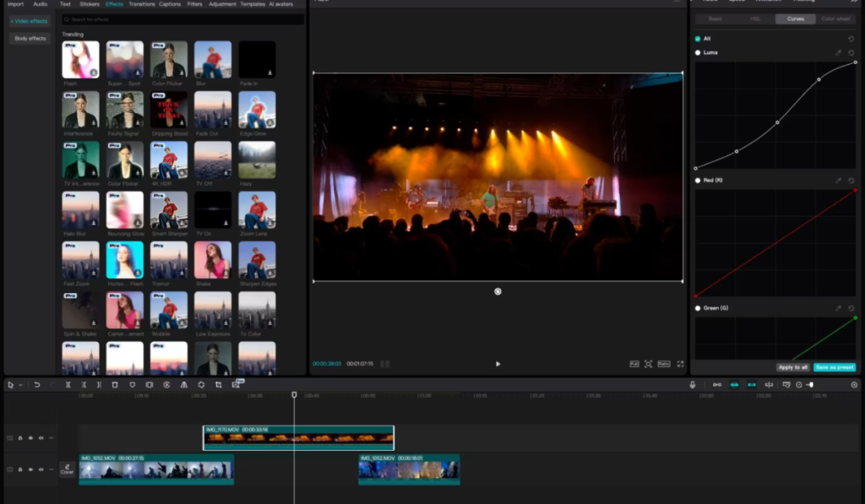Click the Apply to all button

[x=792, y=367]
